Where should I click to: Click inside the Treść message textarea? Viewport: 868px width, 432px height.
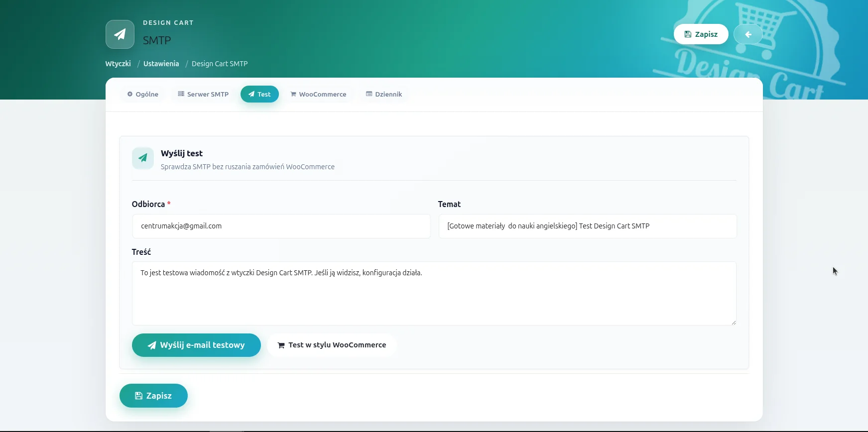(434, 293)
